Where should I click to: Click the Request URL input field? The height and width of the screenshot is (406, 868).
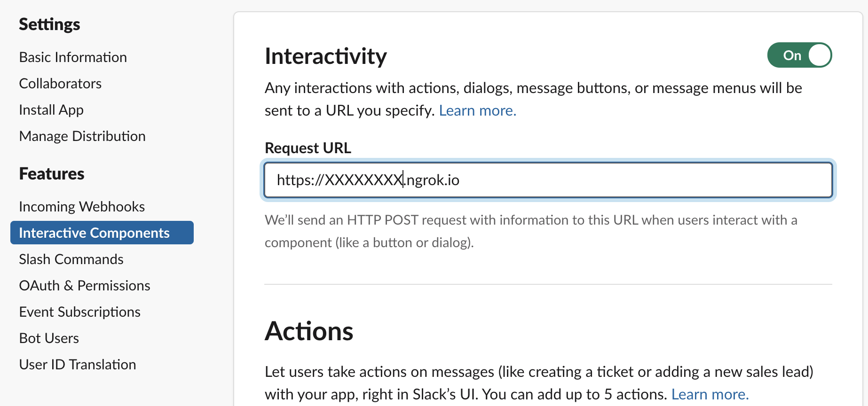[548, 180]
